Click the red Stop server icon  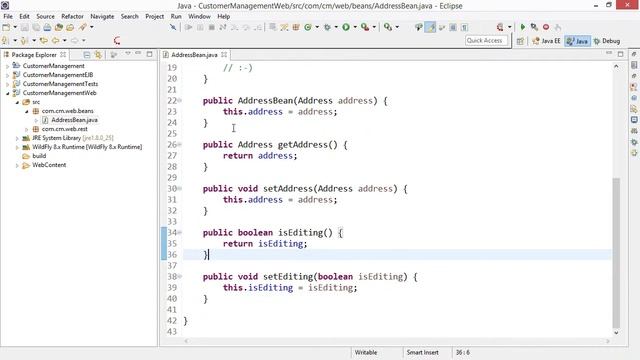pos(546,27)
